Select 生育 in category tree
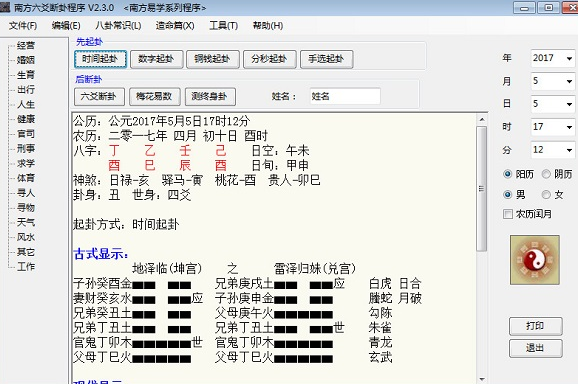Viewport: 578px width, 384px height. 26,75
